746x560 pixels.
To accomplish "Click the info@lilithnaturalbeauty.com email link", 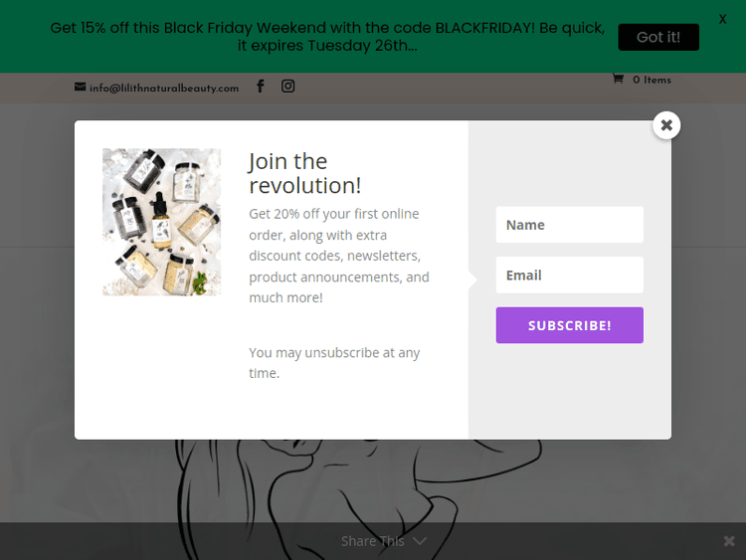I will tap(164, 88).
